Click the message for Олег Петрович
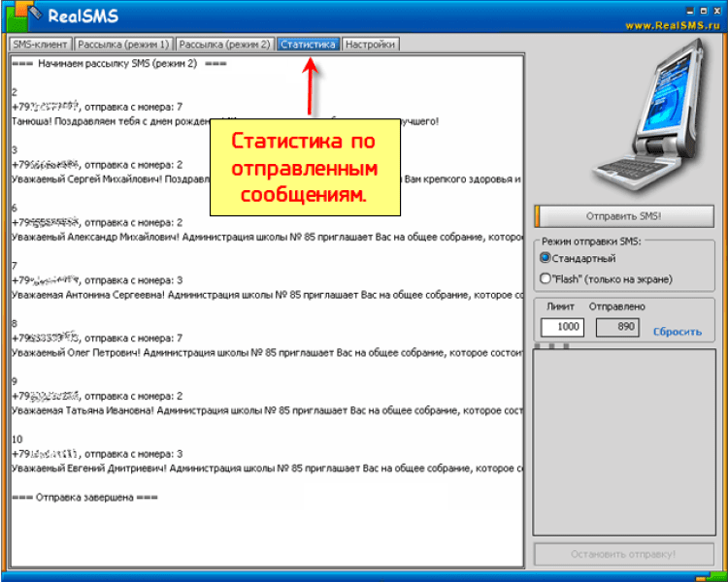Image resolution: width=728 pixels, height=582 pixels. pos(268,353)
